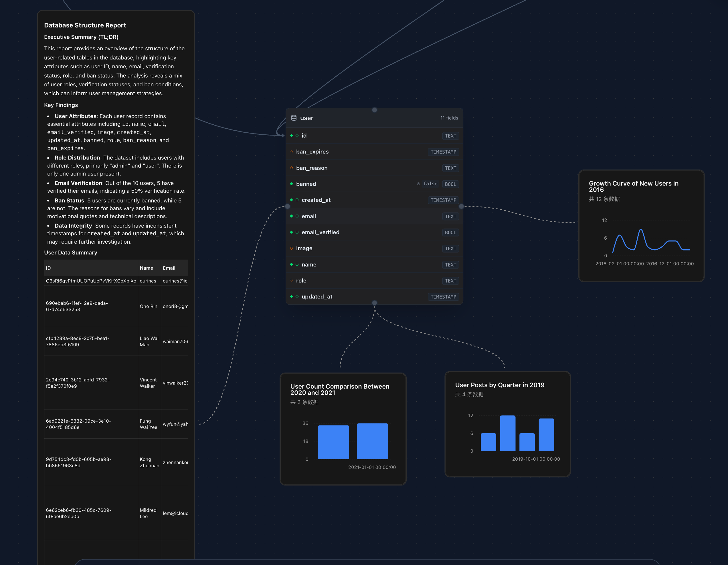728x565 pixels.
Task: Click the orange diamond icon beside ban_expires
Action: pyautogui.click(x=291, y=152)
